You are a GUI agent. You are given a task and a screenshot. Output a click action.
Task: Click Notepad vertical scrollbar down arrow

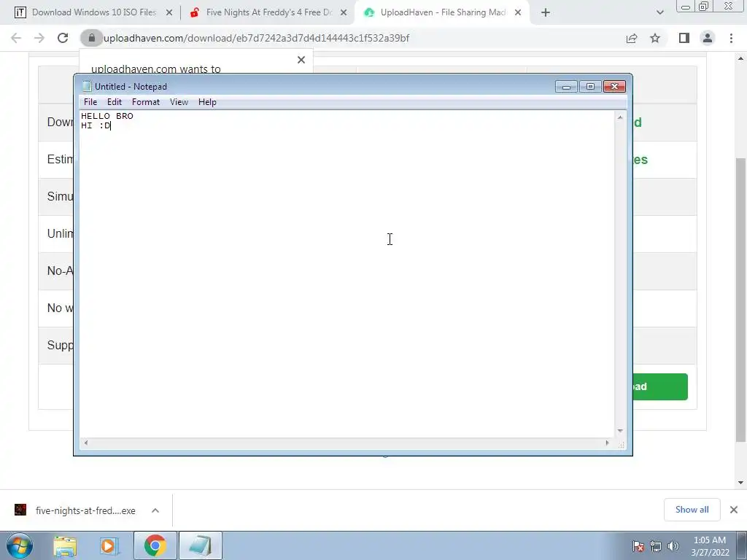620,431
